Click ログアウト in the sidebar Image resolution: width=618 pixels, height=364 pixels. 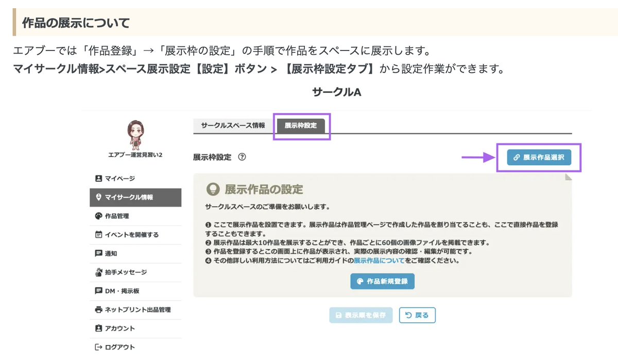[x=135, y=347]
